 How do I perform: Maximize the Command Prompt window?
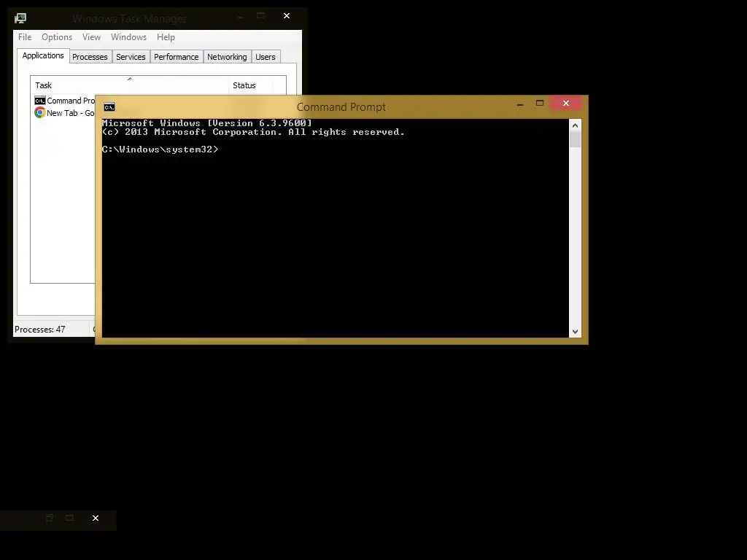tap(540, 104)
